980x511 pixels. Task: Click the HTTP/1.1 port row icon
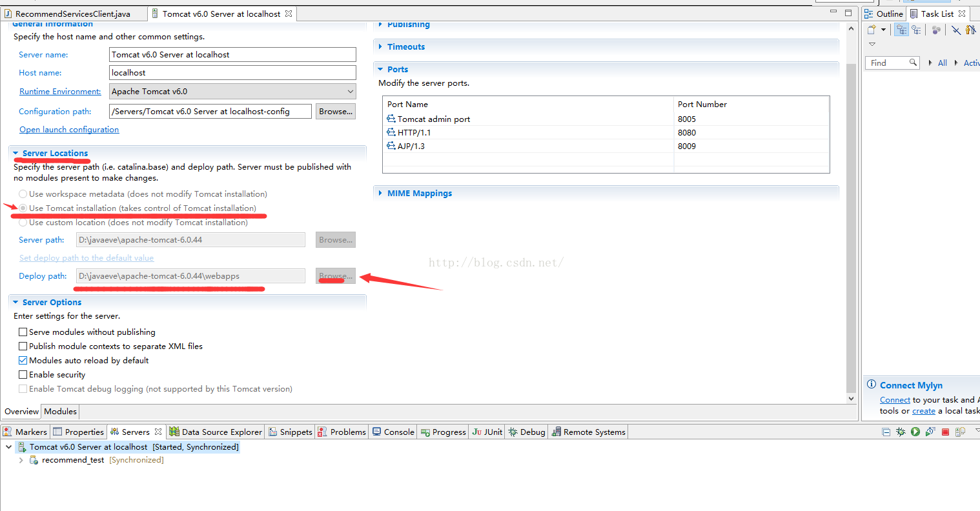point(391,132)
